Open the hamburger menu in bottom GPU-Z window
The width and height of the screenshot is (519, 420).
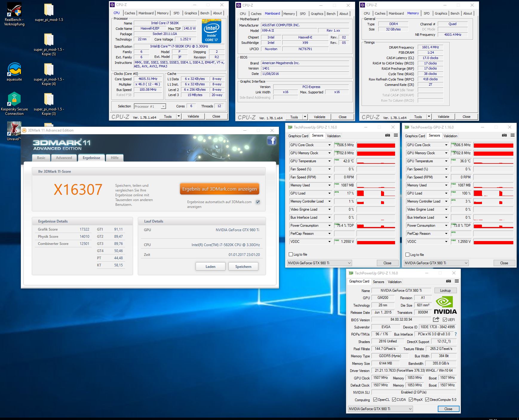coord(457,281)
